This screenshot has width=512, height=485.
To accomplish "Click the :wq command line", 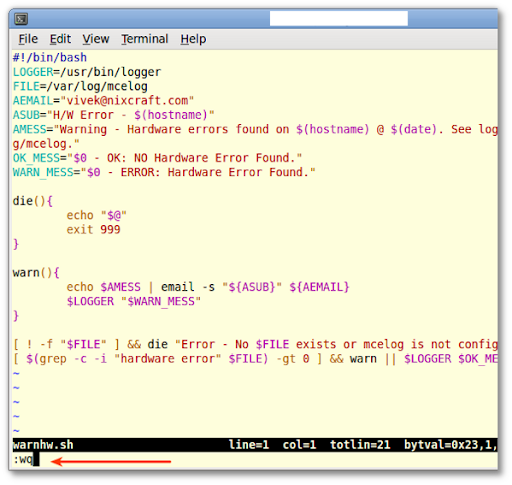I will pyautogui.click(x=23, y=460).
